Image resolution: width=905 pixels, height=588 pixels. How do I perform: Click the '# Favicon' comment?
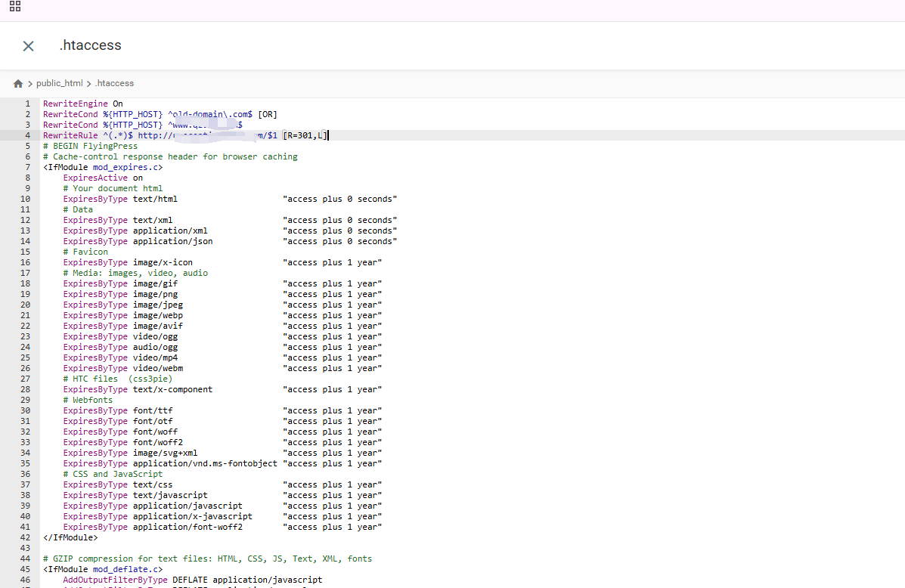(85, 252)
